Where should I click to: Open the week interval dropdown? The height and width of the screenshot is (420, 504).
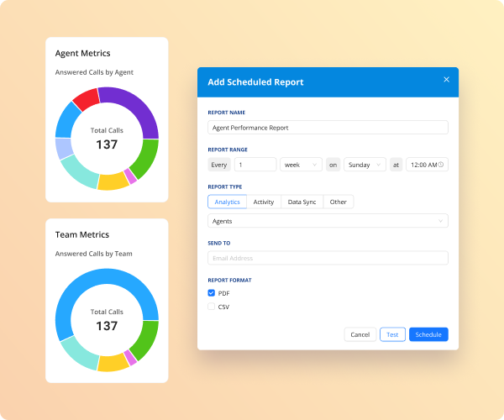click(x=301, y=165)
